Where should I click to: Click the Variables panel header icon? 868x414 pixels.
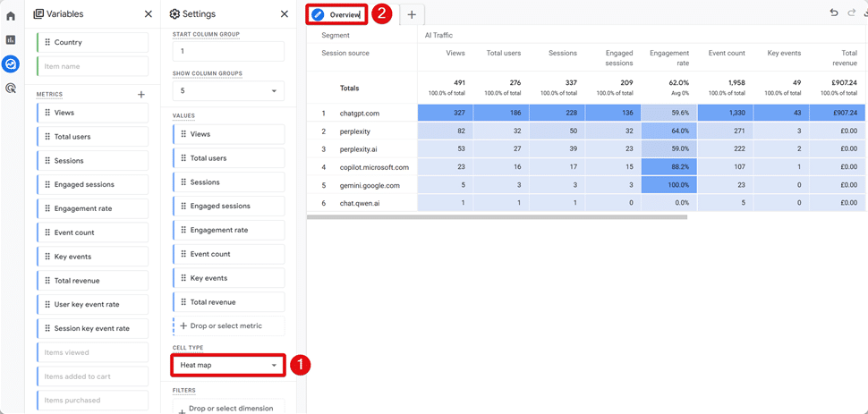coord(38,13)
